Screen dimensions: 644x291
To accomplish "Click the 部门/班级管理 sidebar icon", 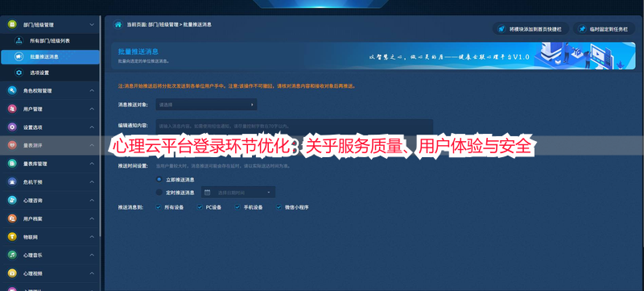I will (12, 25).
